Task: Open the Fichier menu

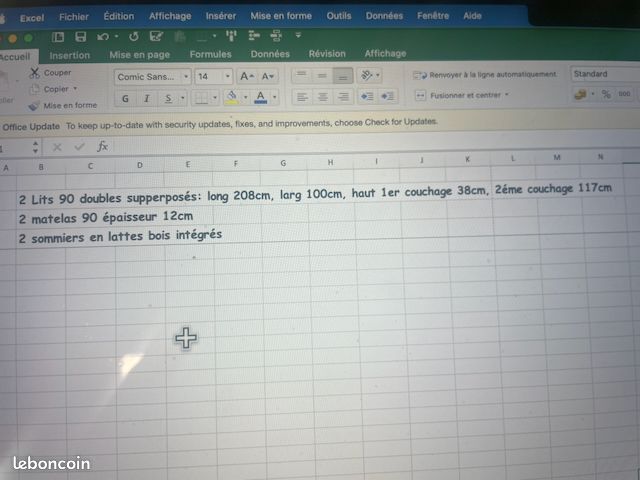Action: pos(73,17)
